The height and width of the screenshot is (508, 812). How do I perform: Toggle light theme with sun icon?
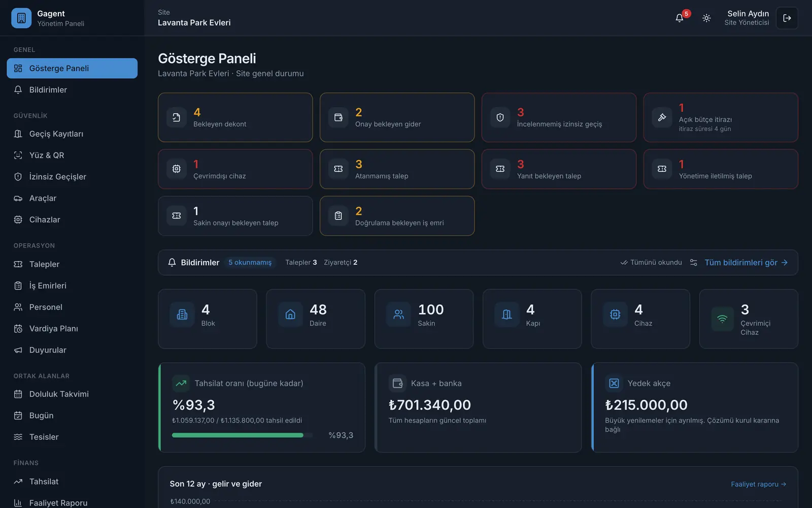pyautogui.click(x=706, y=18)
